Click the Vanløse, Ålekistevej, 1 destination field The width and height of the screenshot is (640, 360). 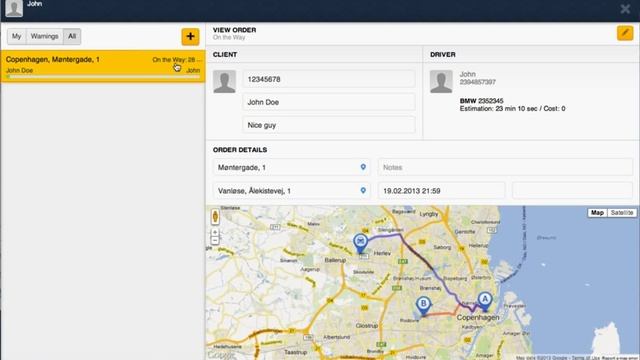click(x=291, y=191)
